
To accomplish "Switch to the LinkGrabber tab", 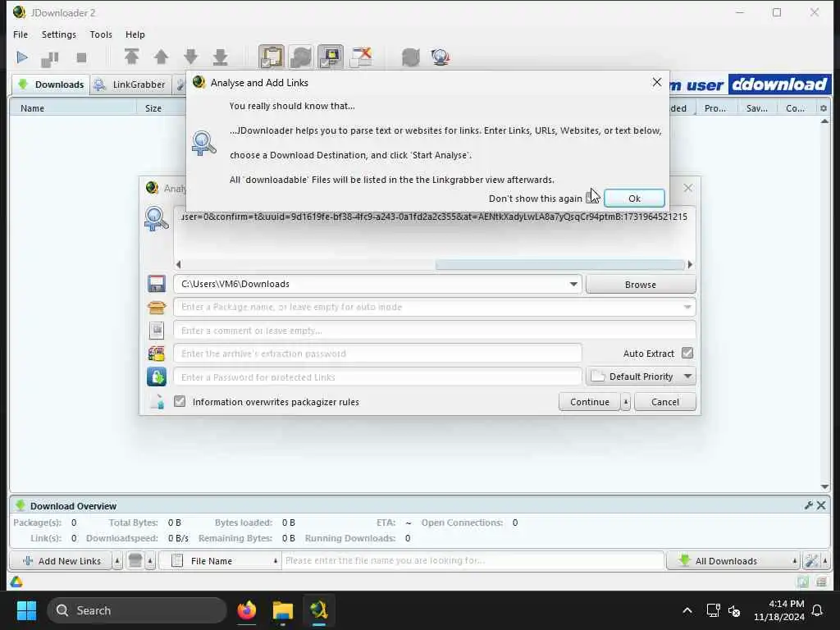I will (130, 84).
